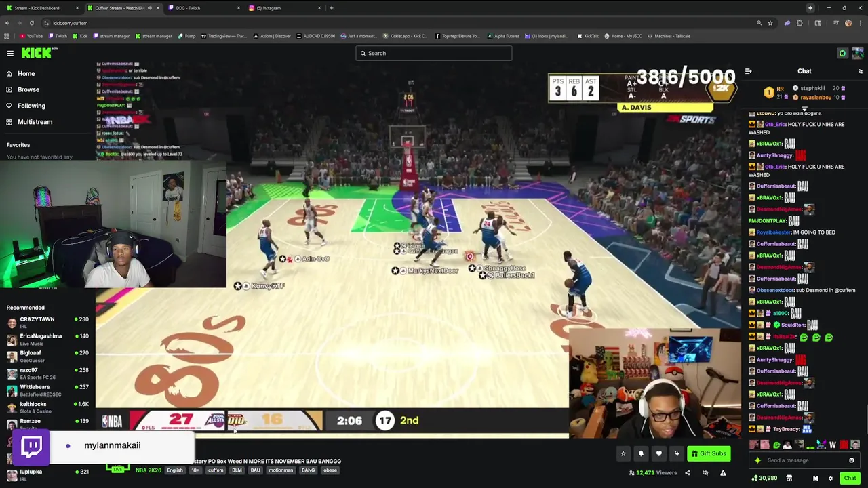Click the W emote in the quick emote bar
Image resolution: width=868 pixels, height=488 pixels.
point(833,445)
